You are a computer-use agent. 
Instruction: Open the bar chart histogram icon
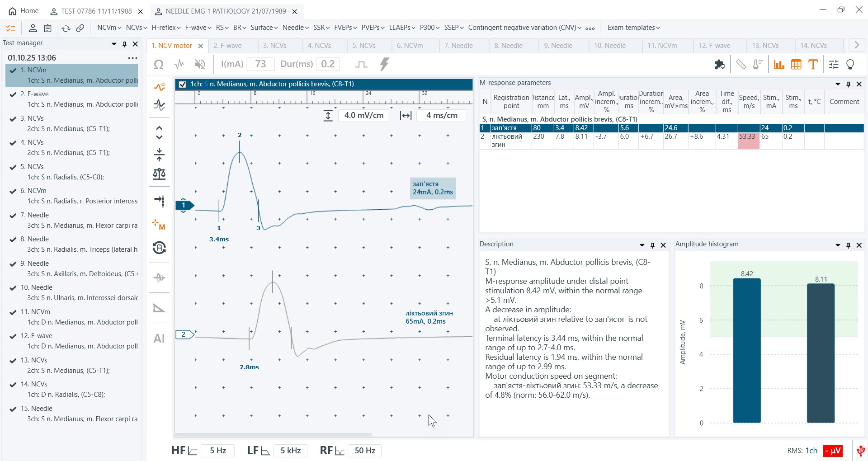[x=778, y=65]
